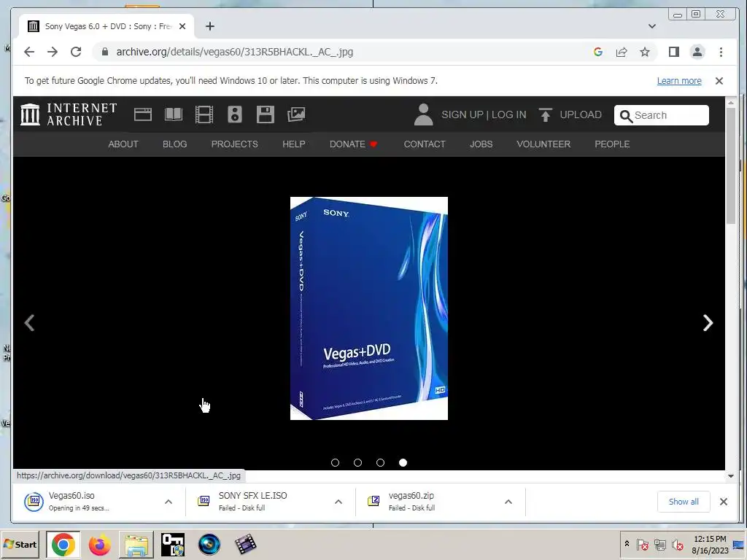Open the film clapper taskbar app
The width and height of the screenshot is (747, 560).
246,544
